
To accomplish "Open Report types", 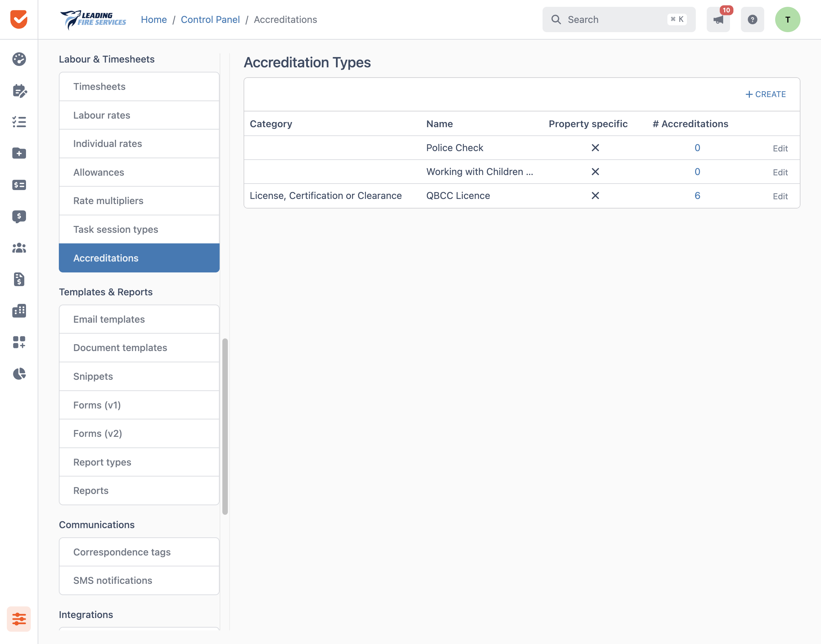I will point(139,462).
